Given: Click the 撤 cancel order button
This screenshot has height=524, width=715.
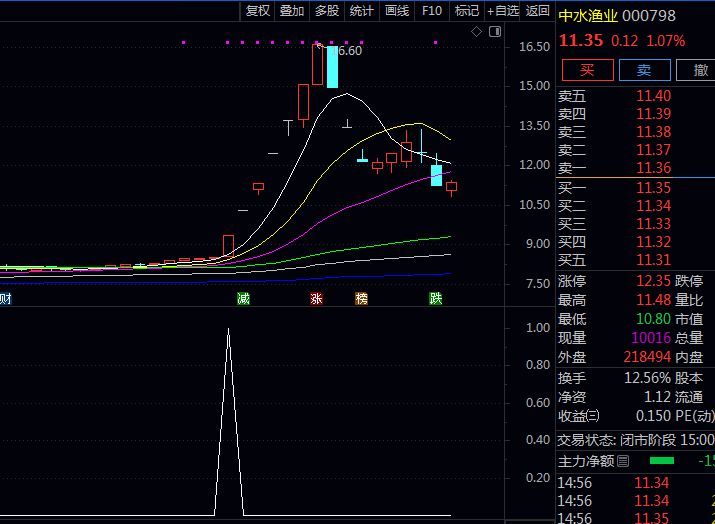Looking at the screenshot, I should click(697, 70).
